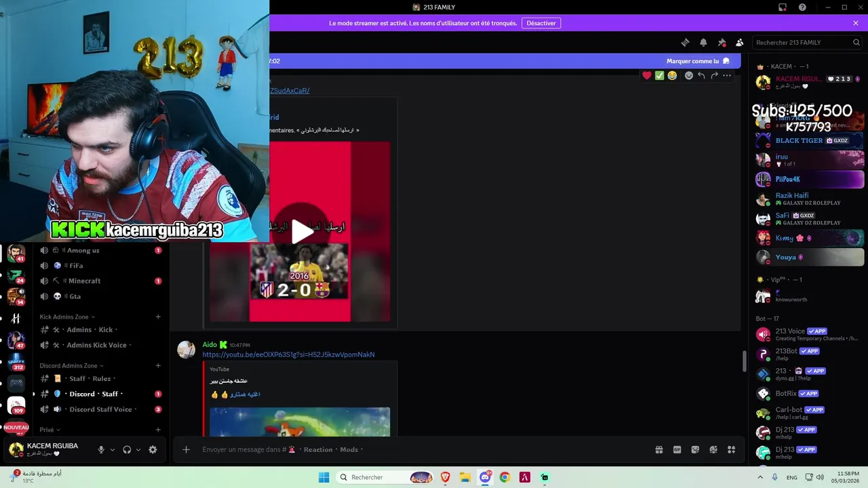Join the Minecraft voice channel
868x488 pixels.
pos(100,281)
